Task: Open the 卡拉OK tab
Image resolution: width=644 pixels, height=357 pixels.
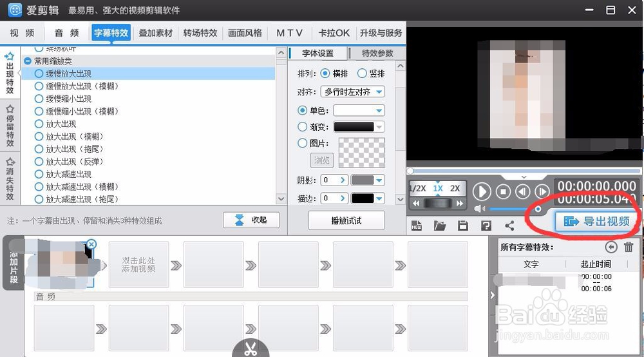Action: point(334,33)
